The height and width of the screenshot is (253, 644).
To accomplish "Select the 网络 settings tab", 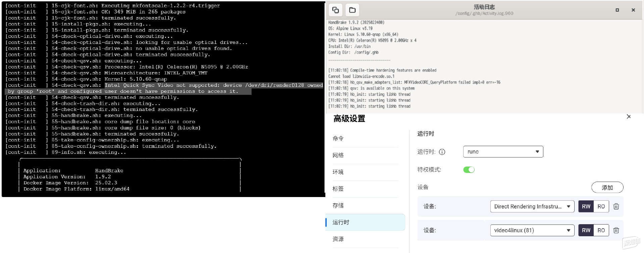I will [365, 155].
